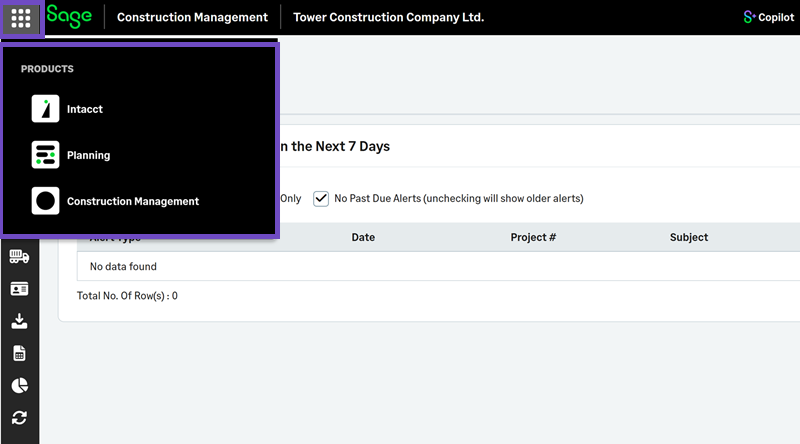This screenshot has height=444, width=800.
Task: Sort alerts by the Subject column
Action: [x=689, y=237]
